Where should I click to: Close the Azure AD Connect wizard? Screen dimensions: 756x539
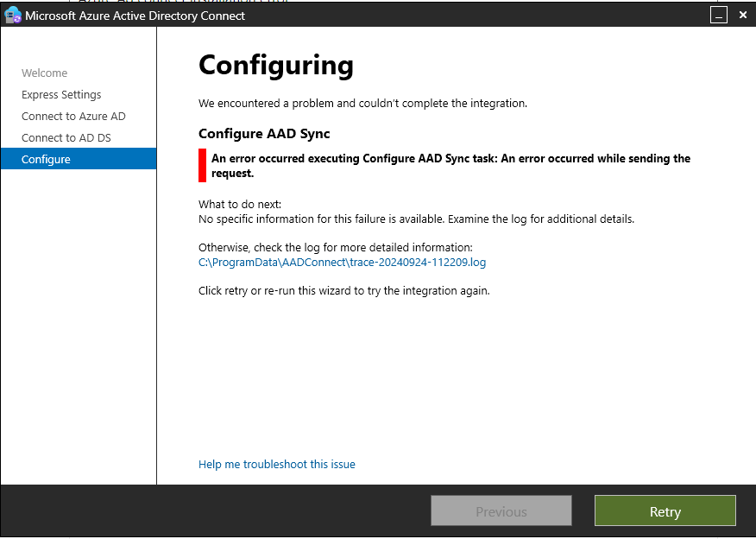pos(743,15)
